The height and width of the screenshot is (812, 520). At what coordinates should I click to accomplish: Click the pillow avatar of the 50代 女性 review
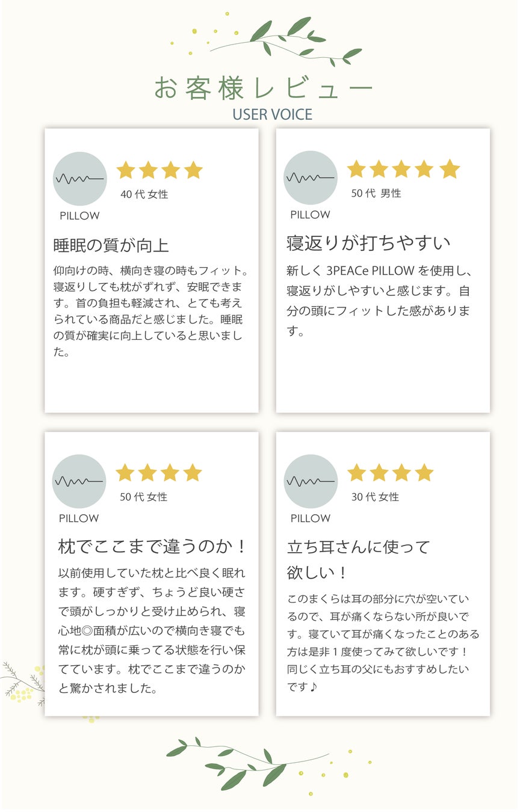(79, 482)
